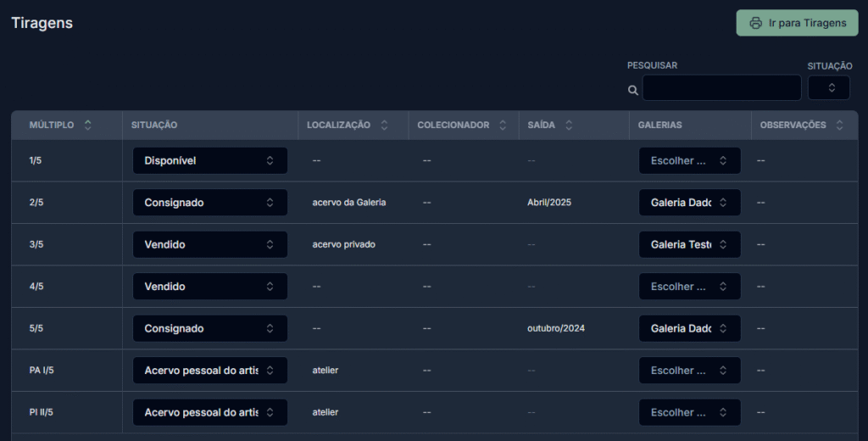Sort by Múltiplo column arrows icon
The height and width of the screenshot is (441, 868).
coord(87,125)
